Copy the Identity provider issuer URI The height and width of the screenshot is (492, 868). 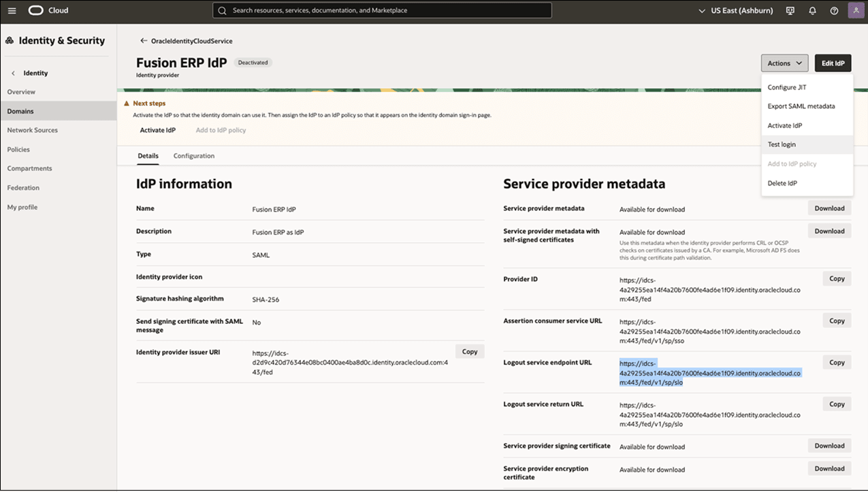click(469, 351)
